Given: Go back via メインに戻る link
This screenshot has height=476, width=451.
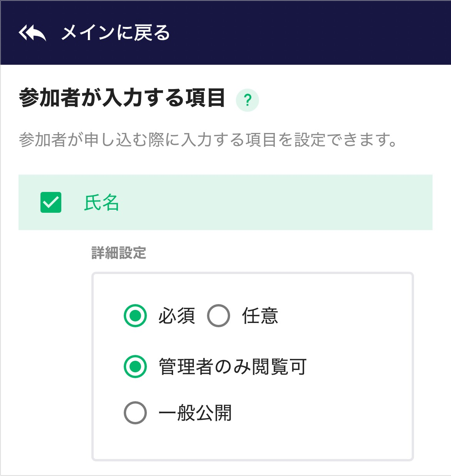Looking at the screenshot, I should [115, 33].
